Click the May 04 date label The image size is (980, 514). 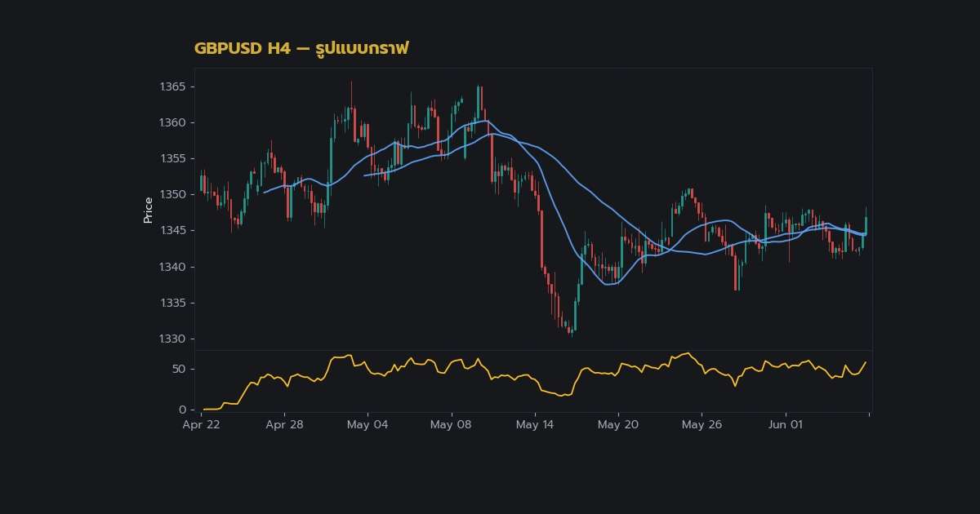coord(368,425)
